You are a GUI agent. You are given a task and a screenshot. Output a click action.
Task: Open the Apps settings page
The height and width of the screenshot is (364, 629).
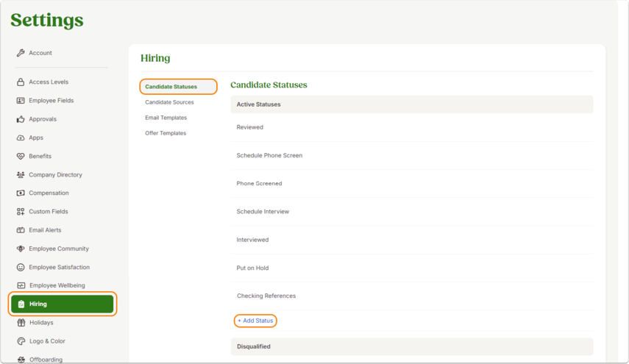36,138
